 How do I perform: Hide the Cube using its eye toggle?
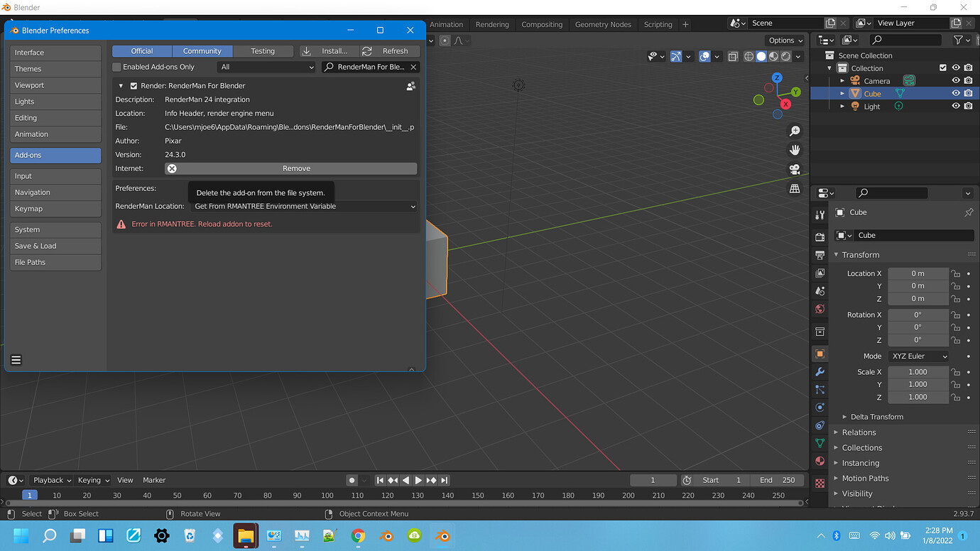(956, 93)
